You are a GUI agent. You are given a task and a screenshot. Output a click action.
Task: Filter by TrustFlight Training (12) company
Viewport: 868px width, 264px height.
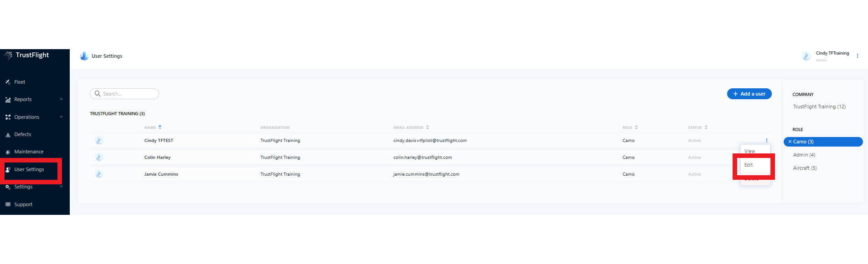pos(819,107)
